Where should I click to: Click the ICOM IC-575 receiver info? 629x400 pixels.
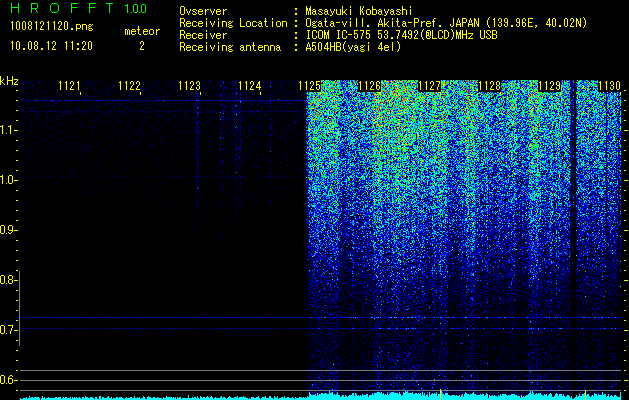401,35
